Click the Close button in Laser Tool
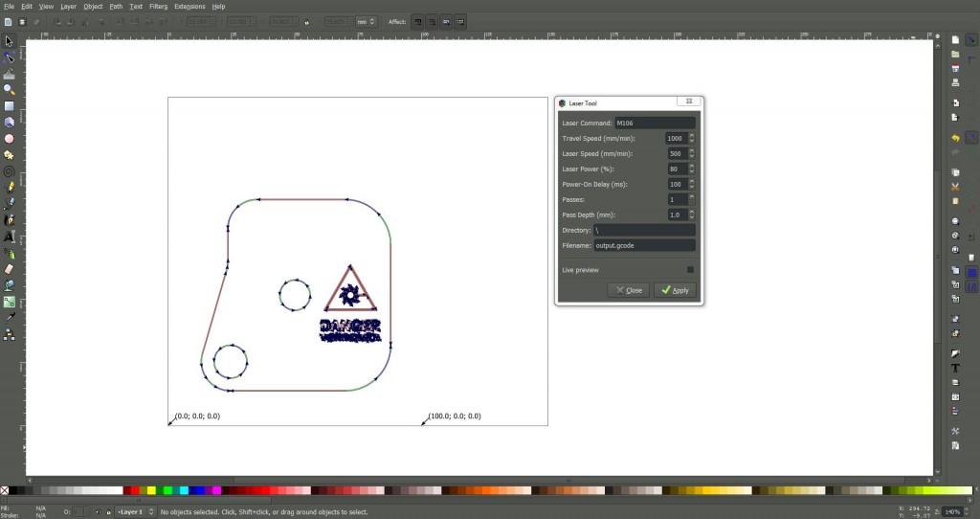980x519 pixels. coord(629,290)
